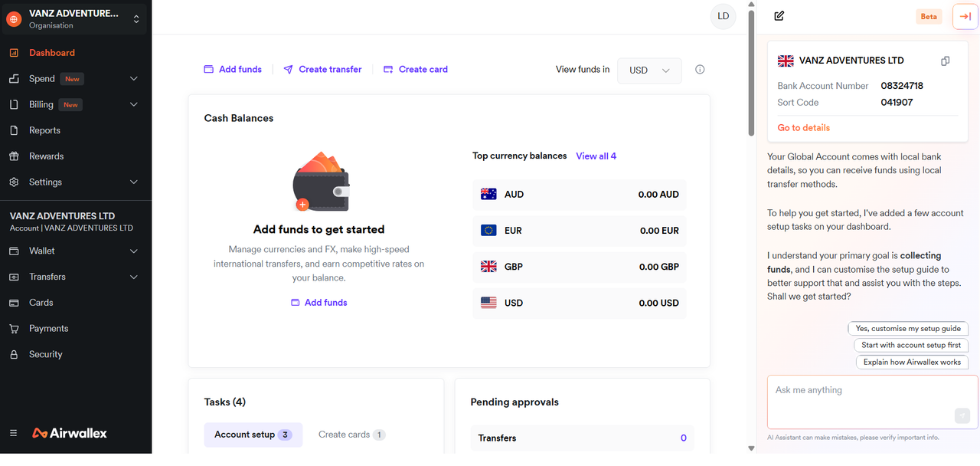Expand the Transfers menu chevron

pos(134,277)
